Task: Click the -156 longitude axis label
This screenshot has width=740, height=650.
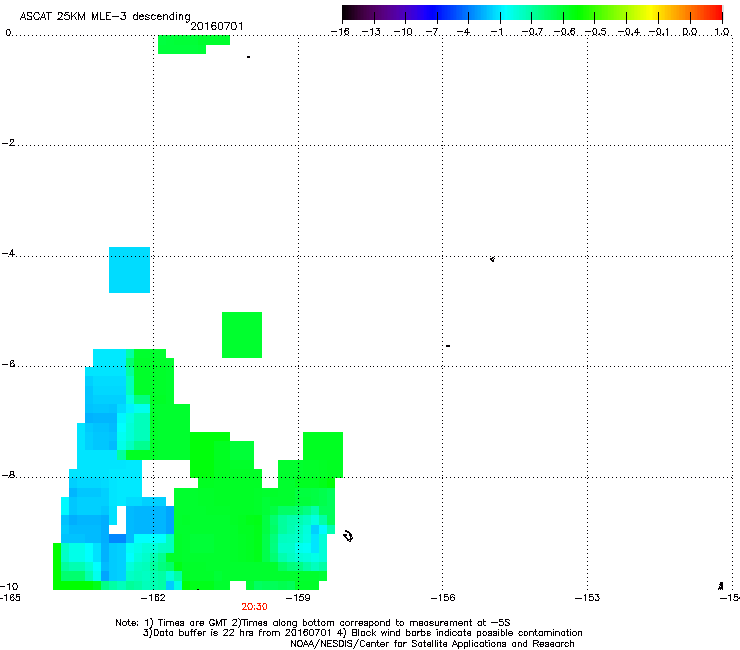Action: pyautogui.click(x=443, y=598)
